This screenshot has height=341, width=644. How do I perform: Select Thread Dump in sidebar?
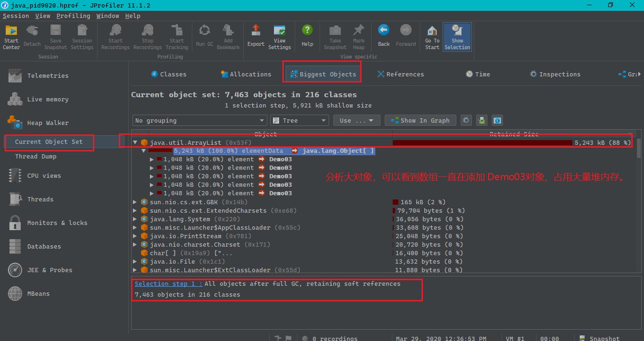tap(35, 156)
